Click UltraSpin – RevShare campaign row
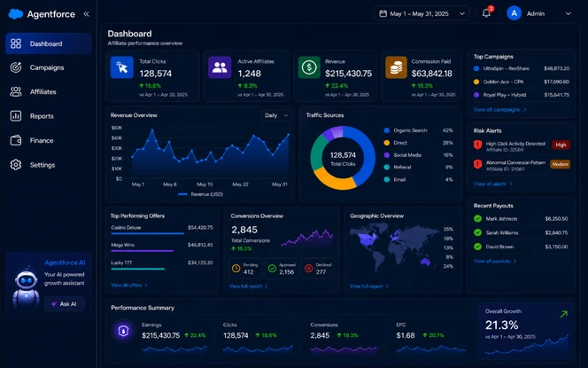The height and width of the screenshot is (368, 588). [522, 68]
